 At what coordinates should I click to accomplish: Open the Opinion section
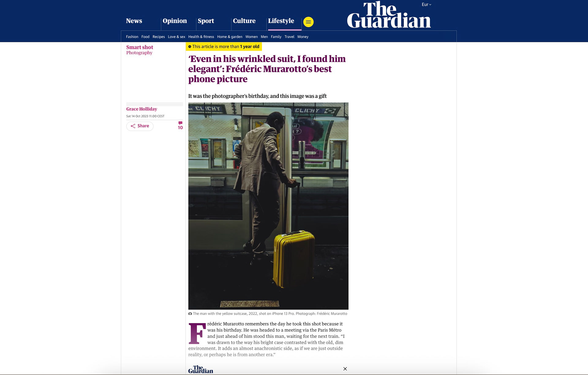175,21
